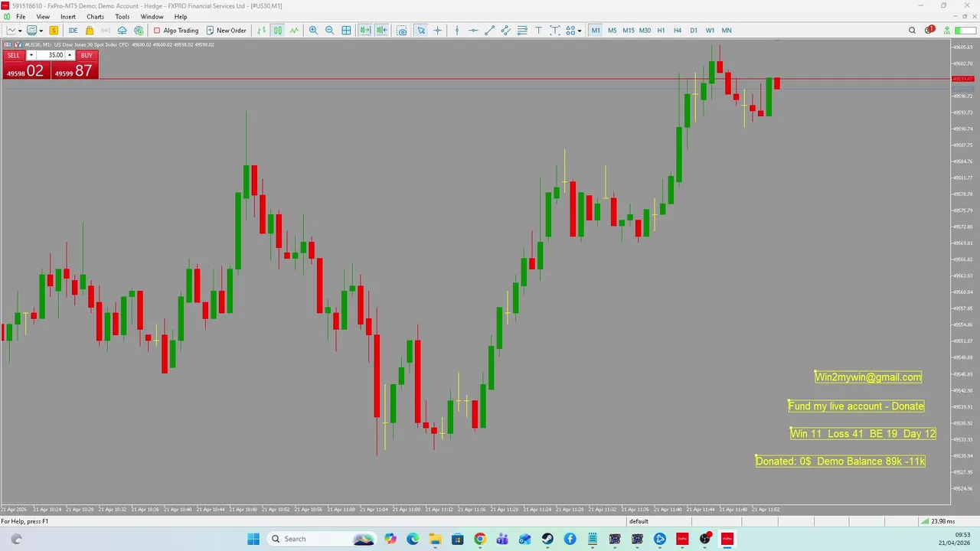Click the 49598 02 sell price panel
The image size is (980, 551).
pyautogui.click(x=26, y=70)
